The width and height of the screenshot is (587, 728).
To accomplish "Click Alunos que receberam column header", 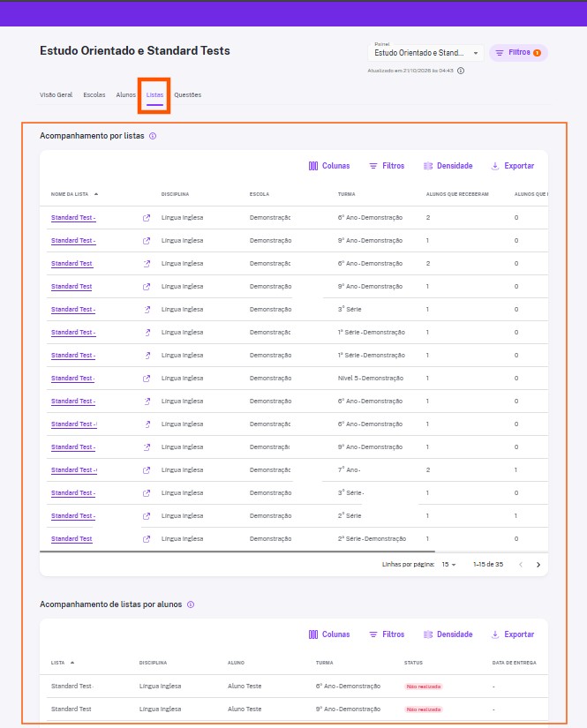I will [x=457, y=194].
